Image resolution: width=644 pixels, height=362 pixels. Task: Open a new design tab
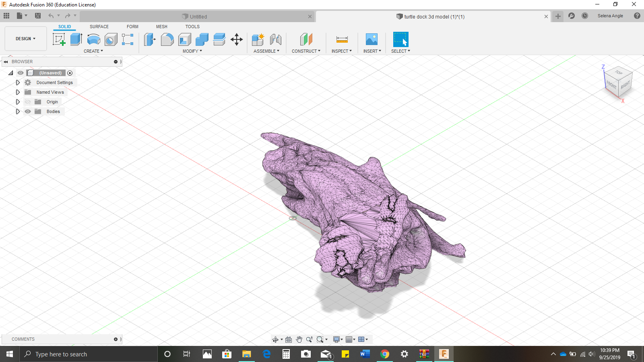pyautogui.click(x=558, y=16)
